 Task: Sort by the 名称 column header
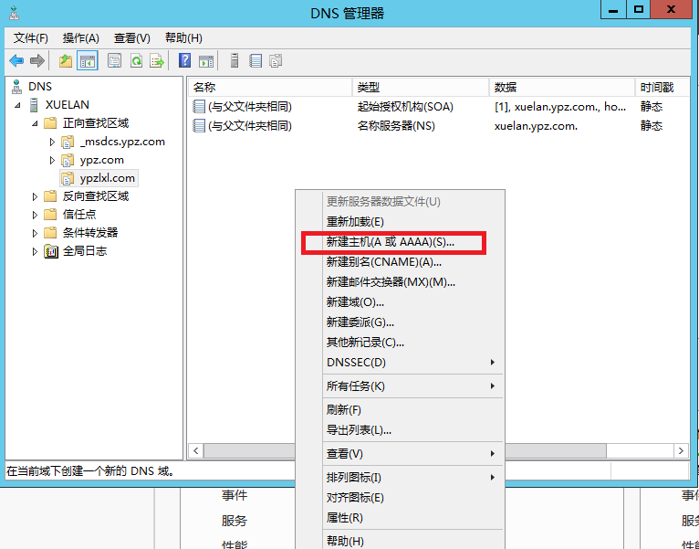[x=270, y=87]
